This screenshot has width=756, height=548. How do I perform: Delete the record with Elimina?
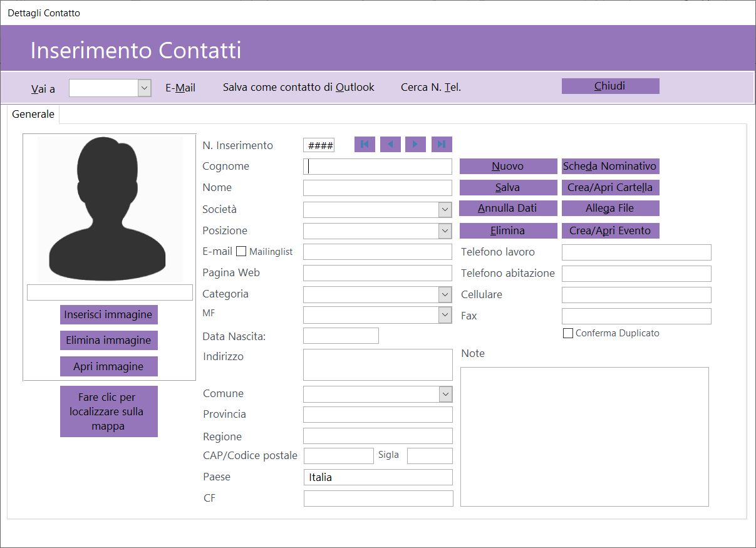coord(508,230)
